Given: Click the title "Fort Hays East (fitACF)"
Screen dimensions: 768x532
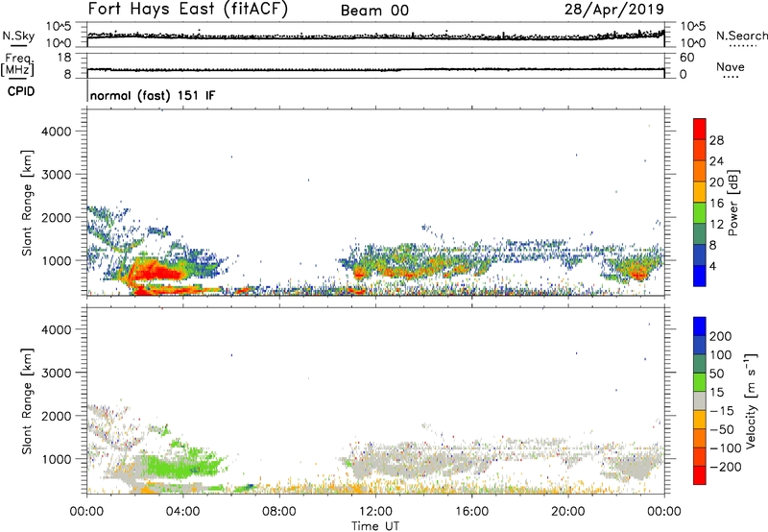Looking at the screenshot, I should pyautogui.click(x=188, y=10).
